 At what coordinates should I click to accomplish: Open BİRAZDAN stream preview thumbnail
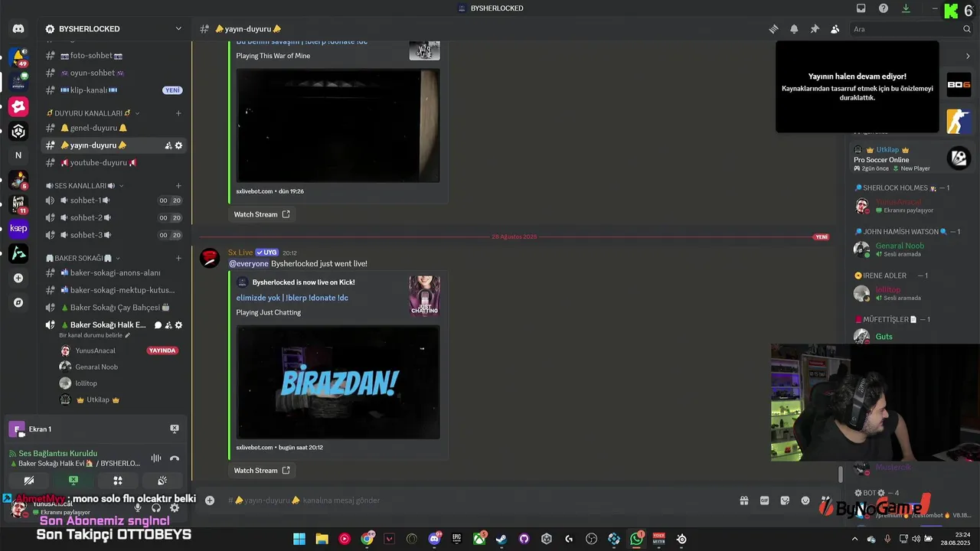click(338, 383)
